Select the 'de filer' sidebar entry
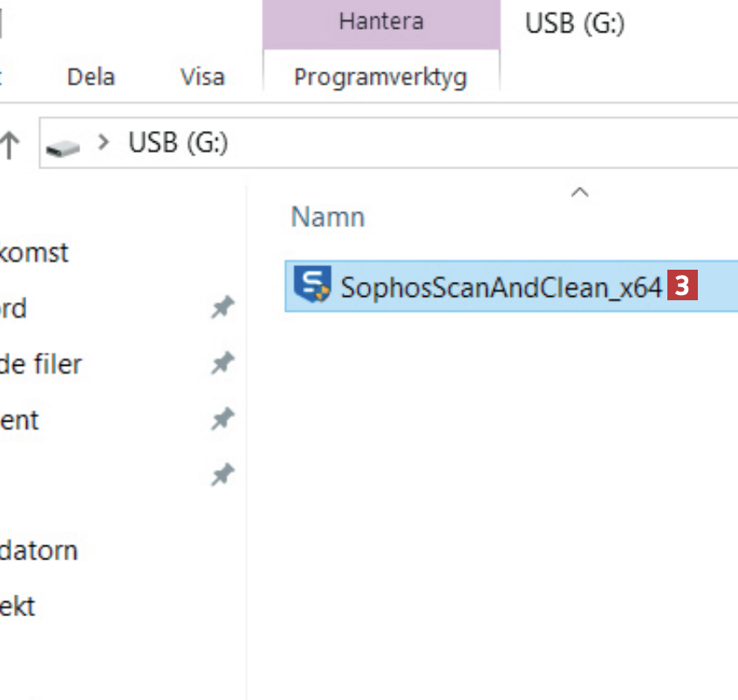The height and width of the screenshot is (700, 738). click(x=41, y=364)
